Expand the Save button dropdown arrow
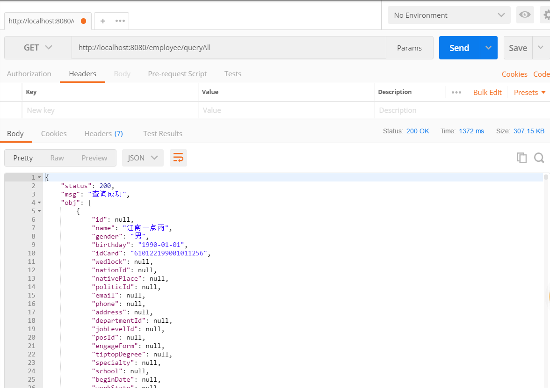The height and width of the screenshot is (392, 550). [541, 48]
